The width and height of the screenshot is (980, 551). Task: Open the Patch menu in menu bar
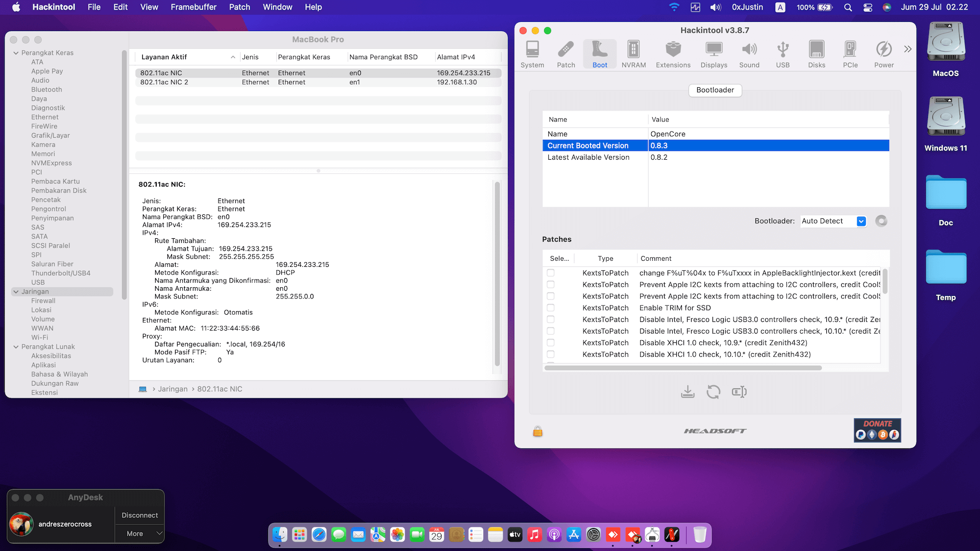coord(239,7)
